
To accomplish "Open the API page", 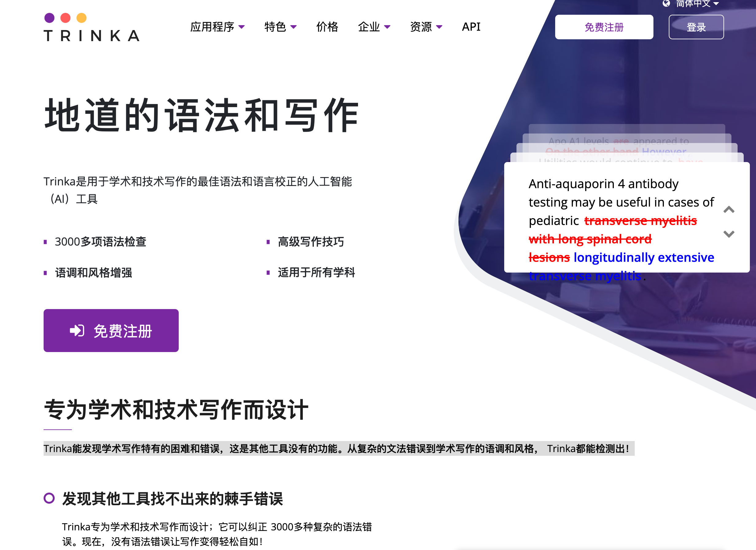I will click(x=471, y=27).
